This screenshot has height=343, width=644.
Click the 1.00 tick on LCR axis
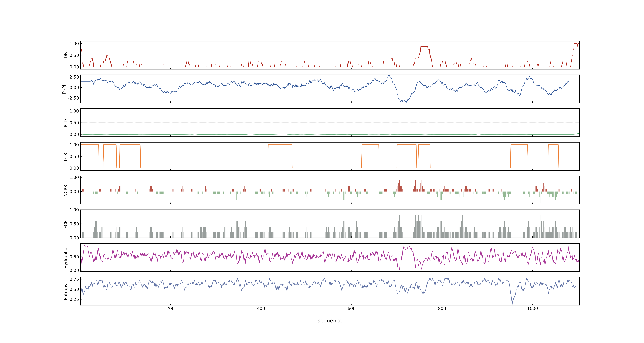[74, 145]
